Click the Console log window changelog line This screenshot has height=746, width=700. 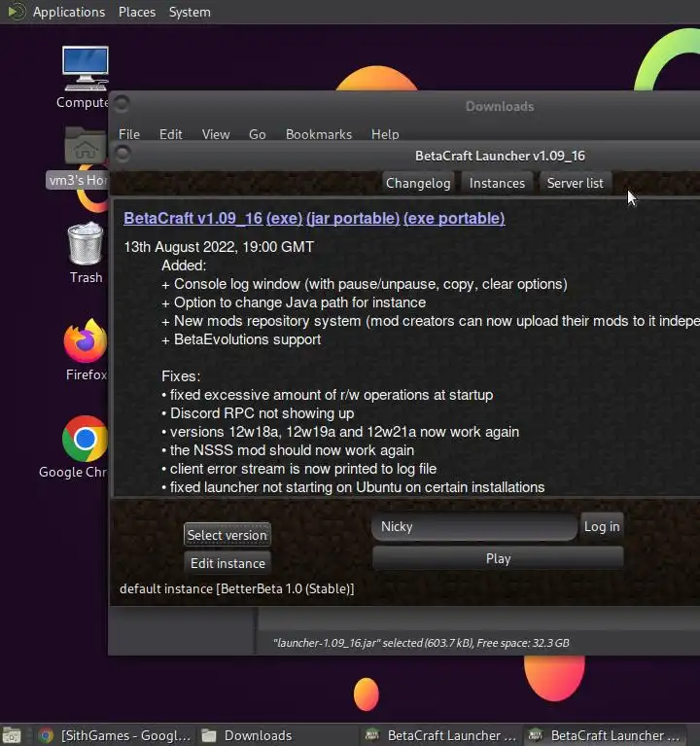tap(365, 284)
